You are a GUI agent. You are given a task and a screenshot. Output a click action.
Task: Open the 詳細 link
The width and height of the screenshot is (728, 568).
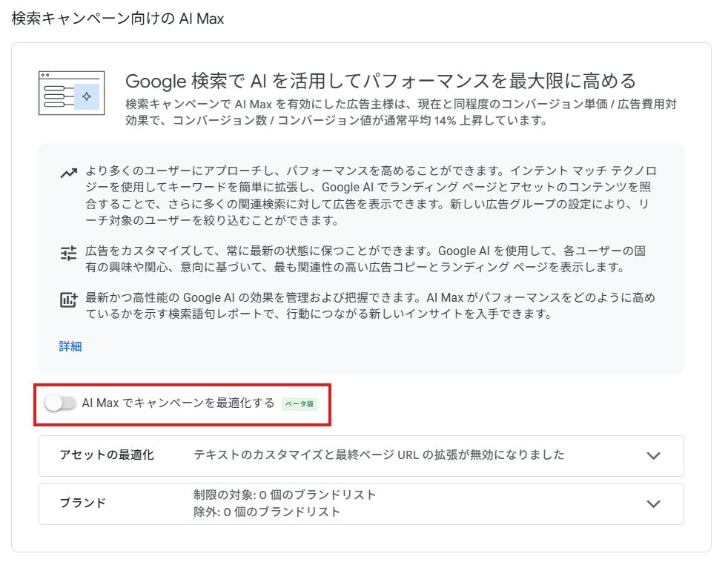click(x=70, y=346)
